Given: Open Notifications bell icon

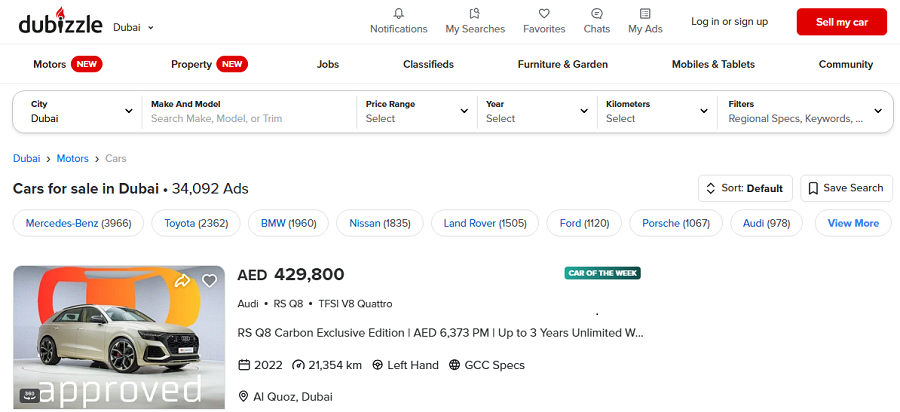Looking at the screenshot, I should tap(398, 14).
